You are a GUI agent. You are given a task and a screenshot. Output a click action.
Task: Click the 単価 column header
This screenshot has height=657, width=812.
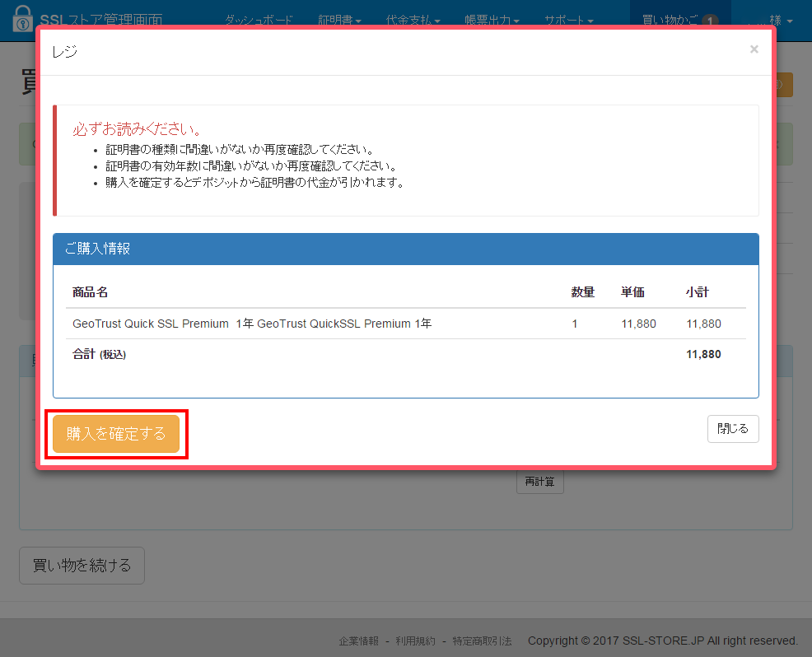(632, 292)
